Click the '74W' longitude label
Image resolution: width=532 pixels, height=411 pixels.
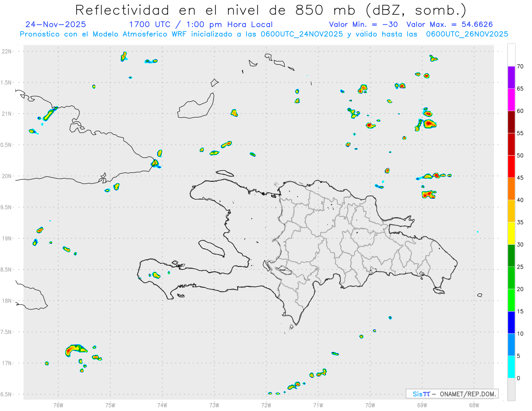(x=162, y=405)
